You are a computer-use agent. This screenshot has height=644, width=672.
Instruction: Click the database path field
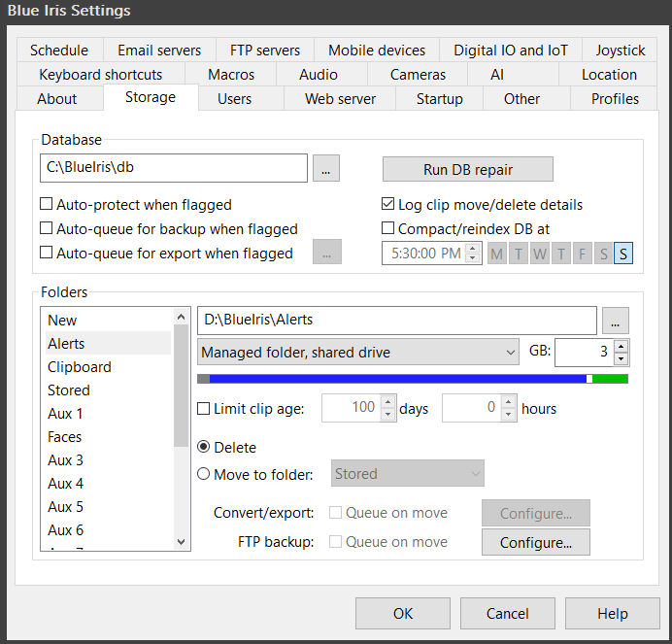(174, 168)
